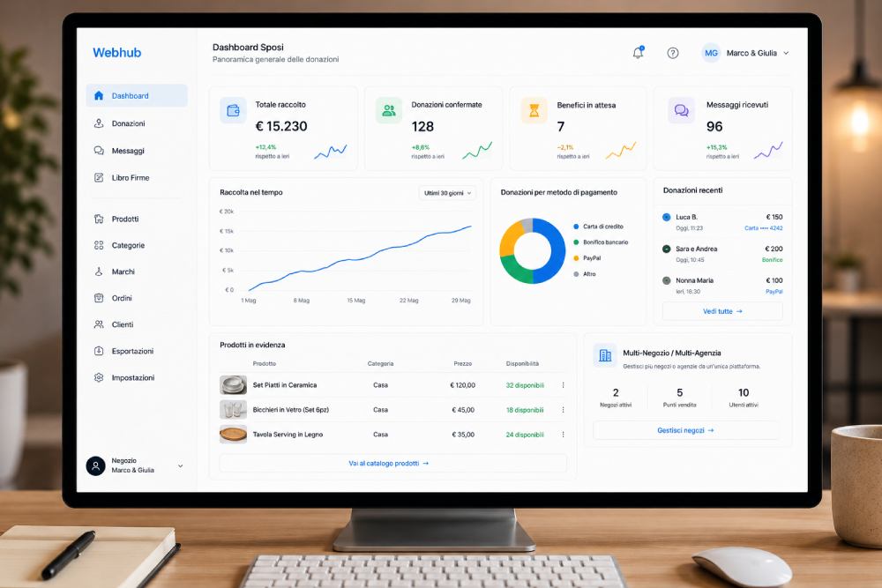Click Nonna Maria donation entry
This screenshot has width=882, height=588.
(722, 286)
